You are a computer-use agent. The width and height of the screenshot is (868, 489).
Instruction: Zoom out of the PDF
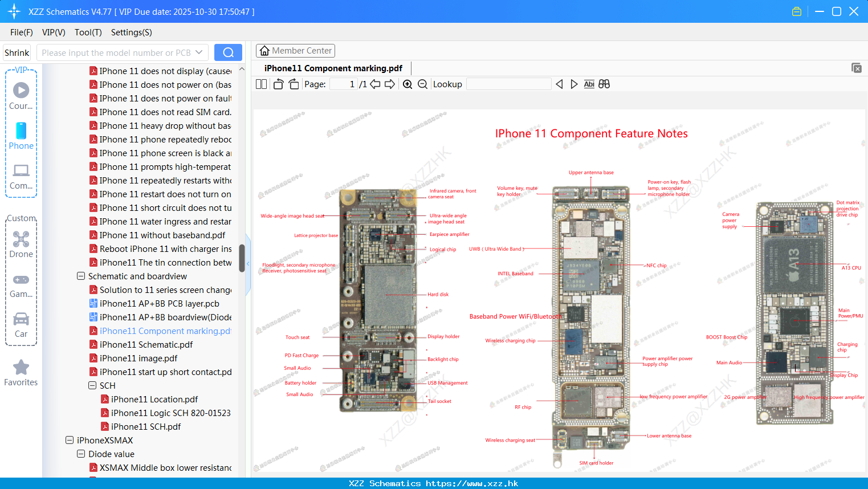pyautogui.click(x=422, y=84)
